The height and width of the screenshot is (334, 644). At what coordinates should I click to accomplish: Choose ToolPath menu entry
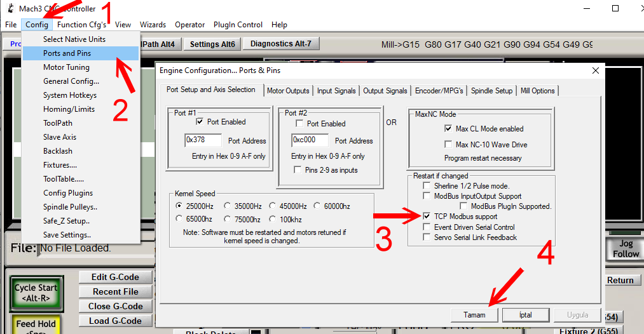tap(81, 123)
